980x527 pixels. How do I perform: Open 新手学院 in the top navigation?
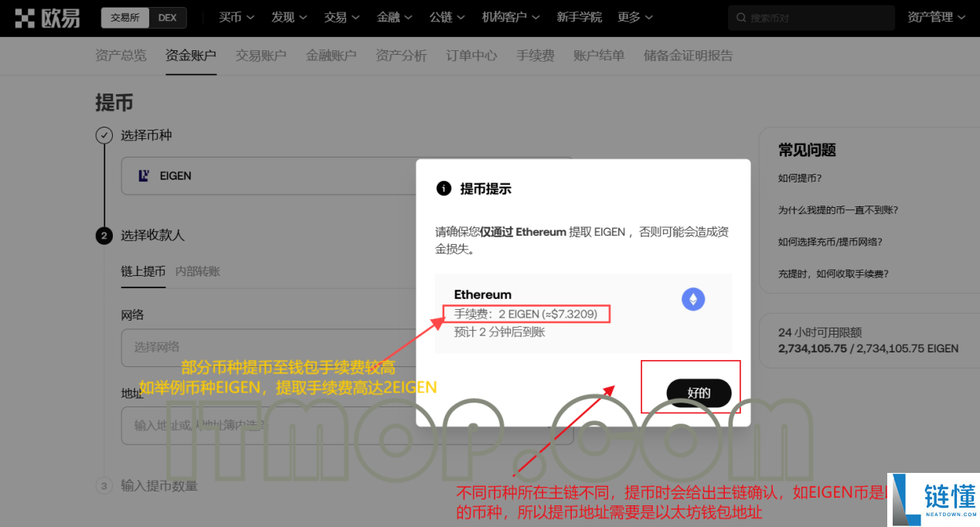579,17
